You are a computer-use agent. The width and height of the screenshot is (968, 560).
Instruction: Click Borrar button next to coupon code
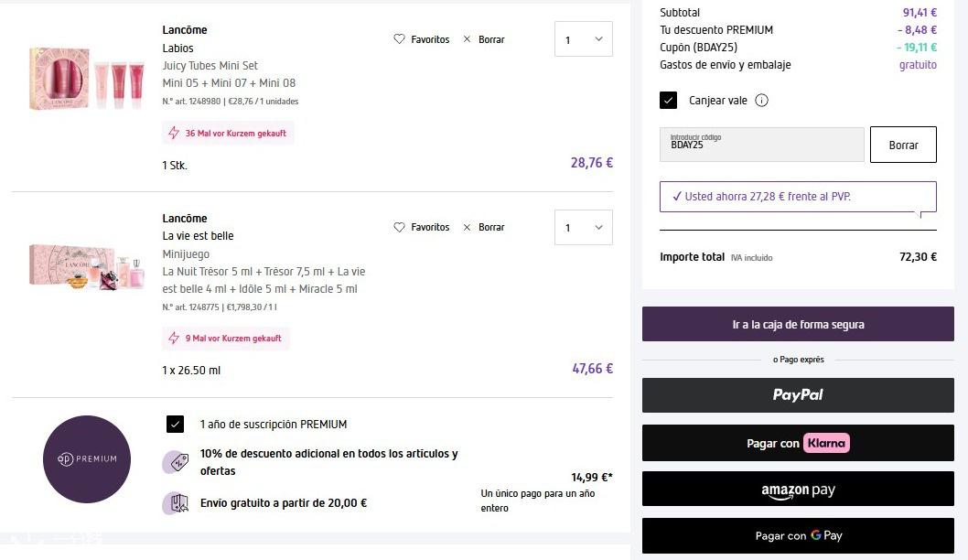(x=902, y=145)
